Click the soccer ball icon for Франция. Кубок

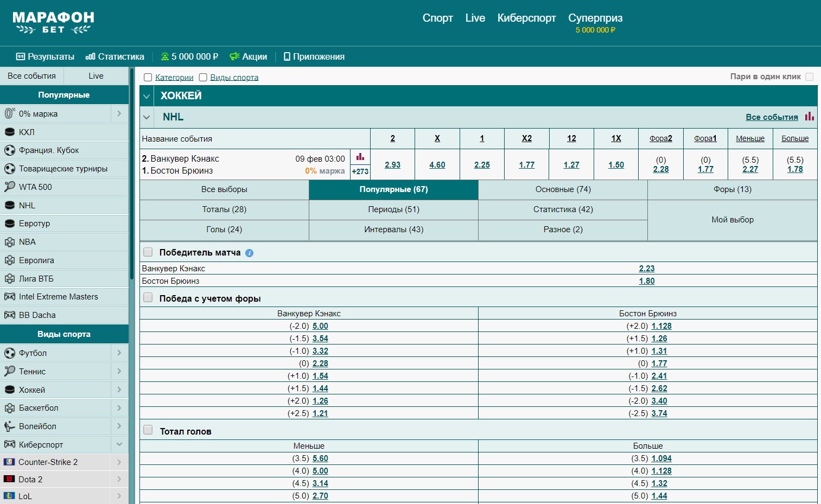pyautogui.click(x=10, y=150)
